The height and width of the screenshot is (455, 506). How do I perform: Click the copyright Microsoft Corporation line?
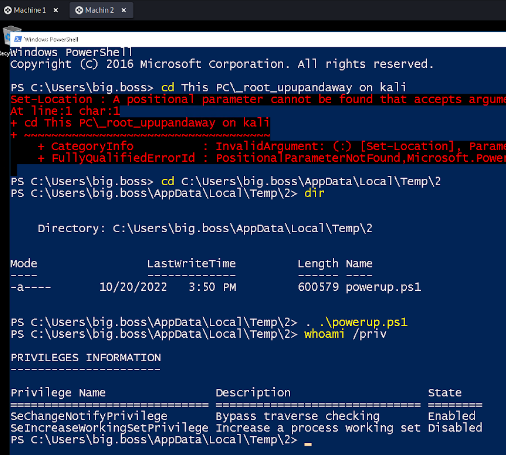(222, 64)
